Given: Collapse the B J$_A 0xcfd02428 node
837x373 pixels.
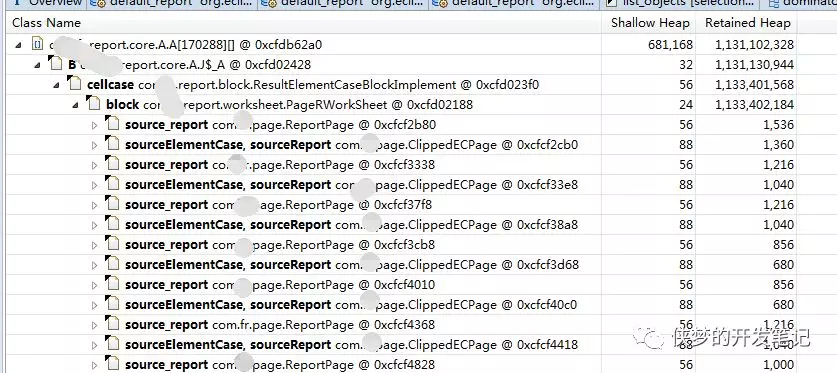Looking at the screenshot, I should click(x=37, y=65).
